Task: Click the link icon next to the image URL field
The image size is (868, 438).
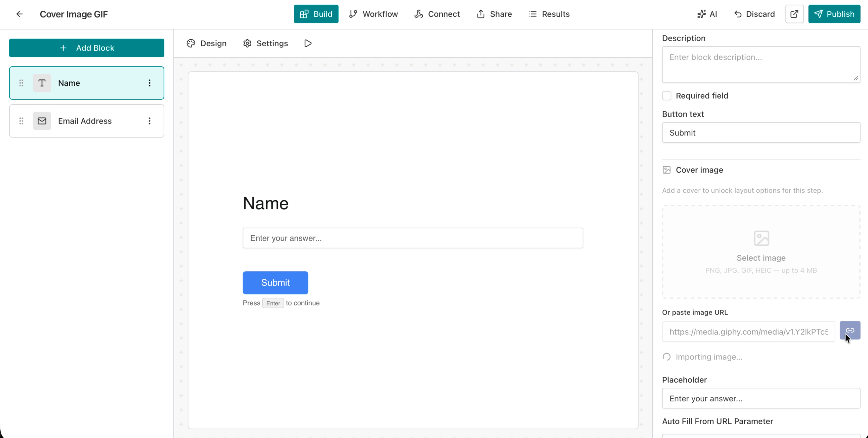Action: pyautogui.click(x=850, y=330)
